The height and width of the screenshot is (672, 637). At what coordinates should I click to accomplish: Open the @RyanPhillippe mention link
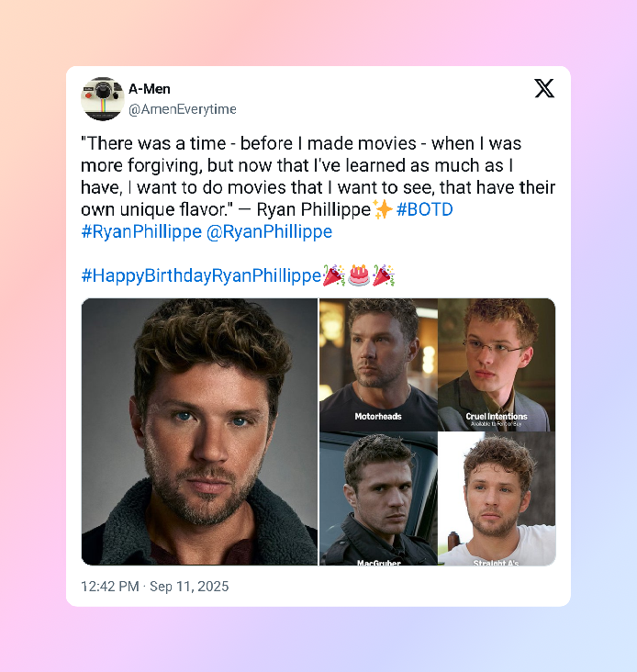[269, 232]
